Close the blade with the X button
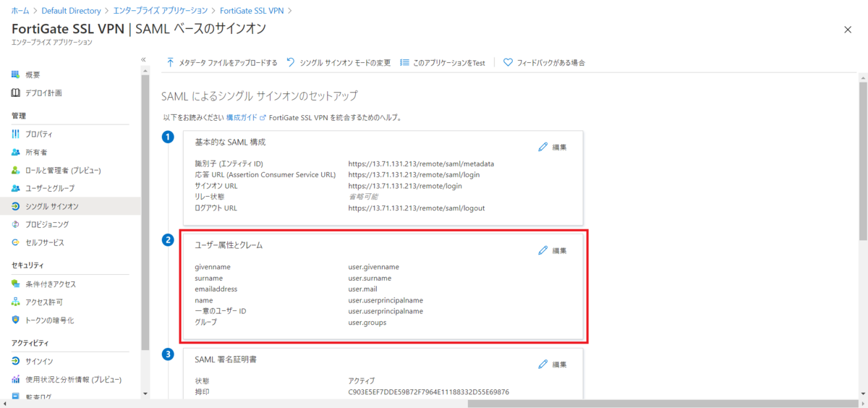This screenshot has height=408, width=868. pyautogui.click(x=848, y=29)
